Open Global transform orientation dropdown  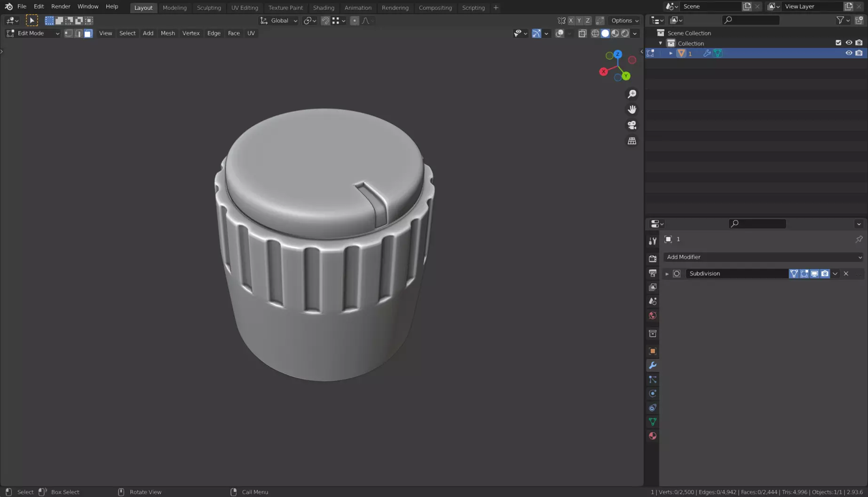click(x=279, y=21)
